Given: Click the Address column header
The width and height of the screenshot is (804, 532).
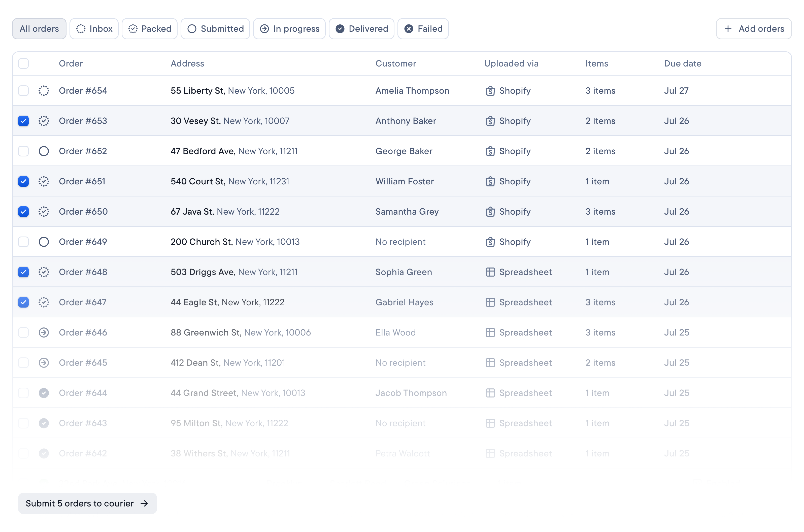Looking at the screenshot, I should tap(187, 63).
